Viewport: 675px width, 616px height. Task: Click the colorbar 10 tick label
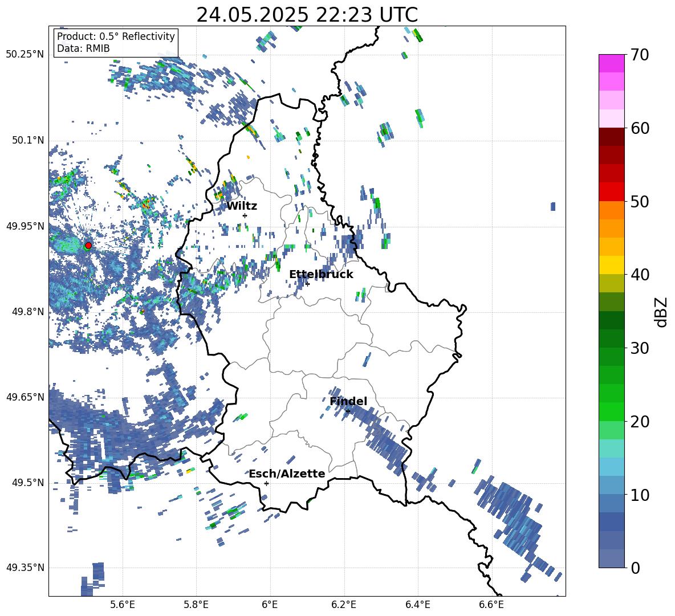640,495
